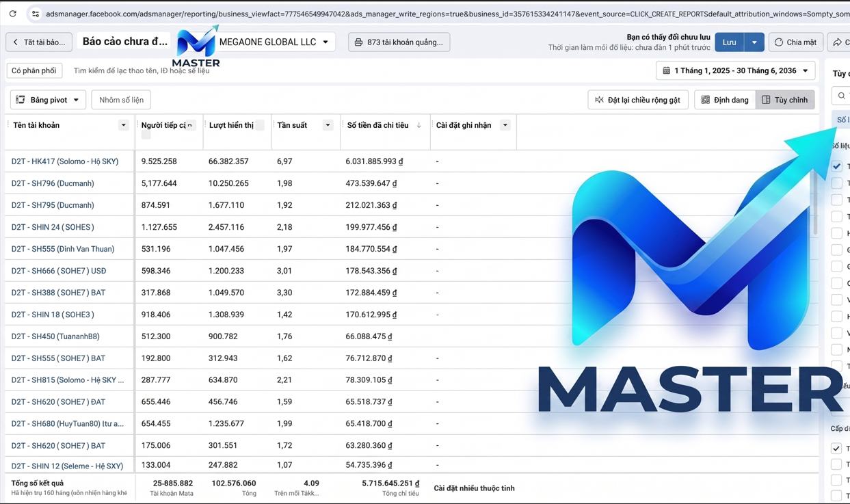Viewport: 850px width, 504px height.
Task: Select the spend value '6.031.885.993 ₫'
Action: (374, 161)
